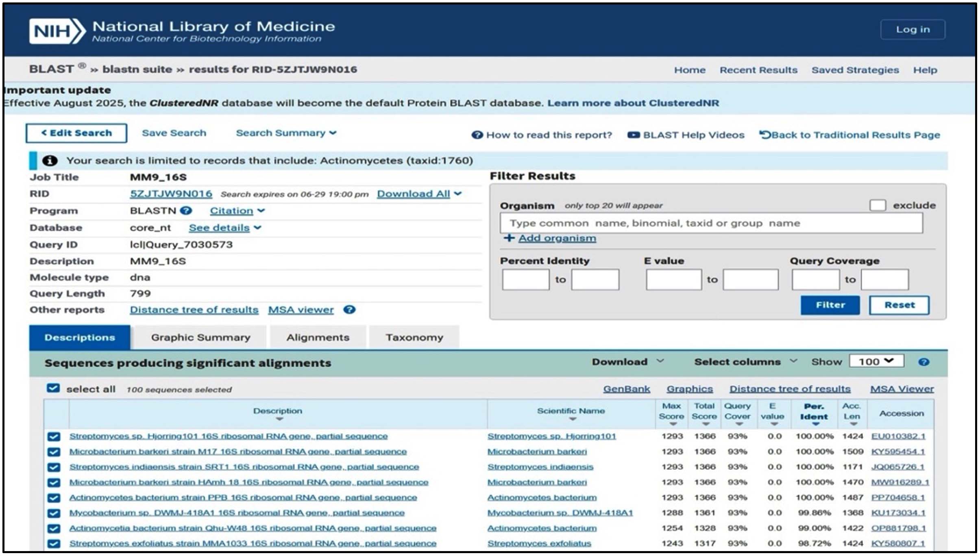Click the Organism name input field
Image resolution: width=980 pixels, height=558 pixels.
711,223
